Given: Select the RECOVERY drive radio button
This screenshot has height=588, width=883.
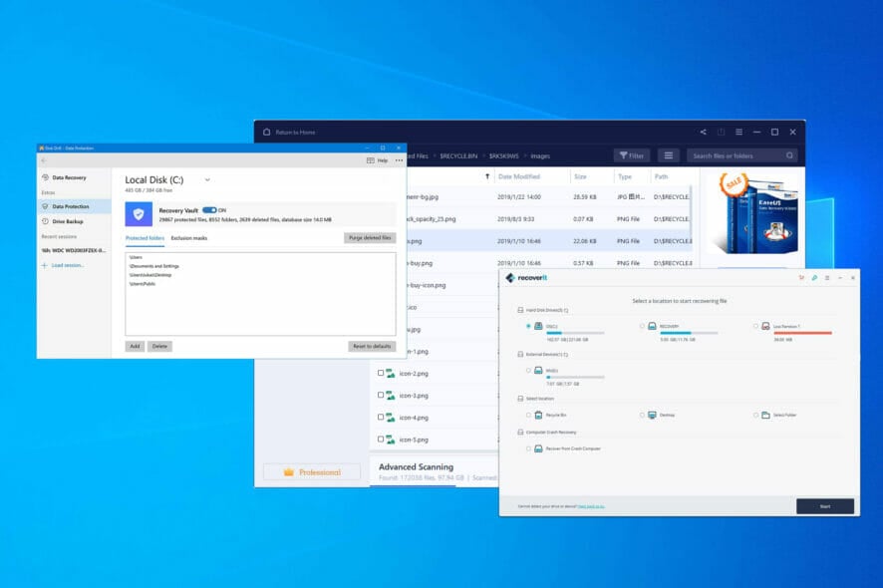Looking at the screenshot, I should pos(643,326).
